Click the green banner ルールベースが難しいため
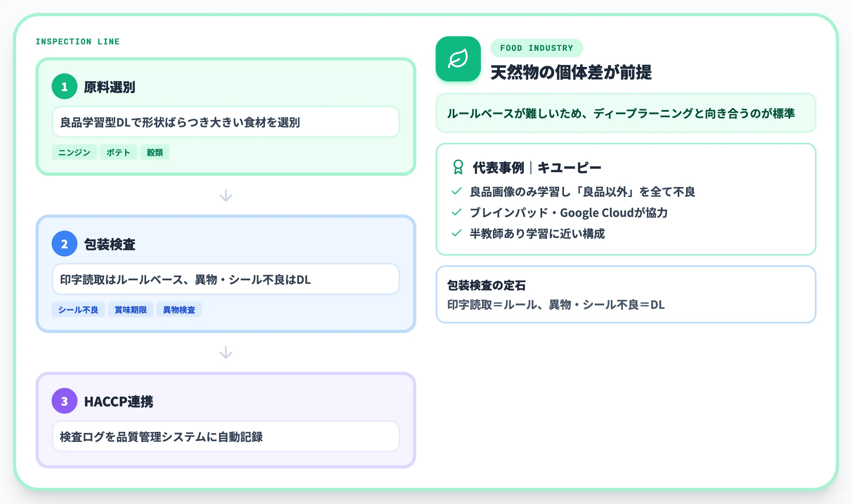This screenshot has width=852, height=504. coord(626,113)
